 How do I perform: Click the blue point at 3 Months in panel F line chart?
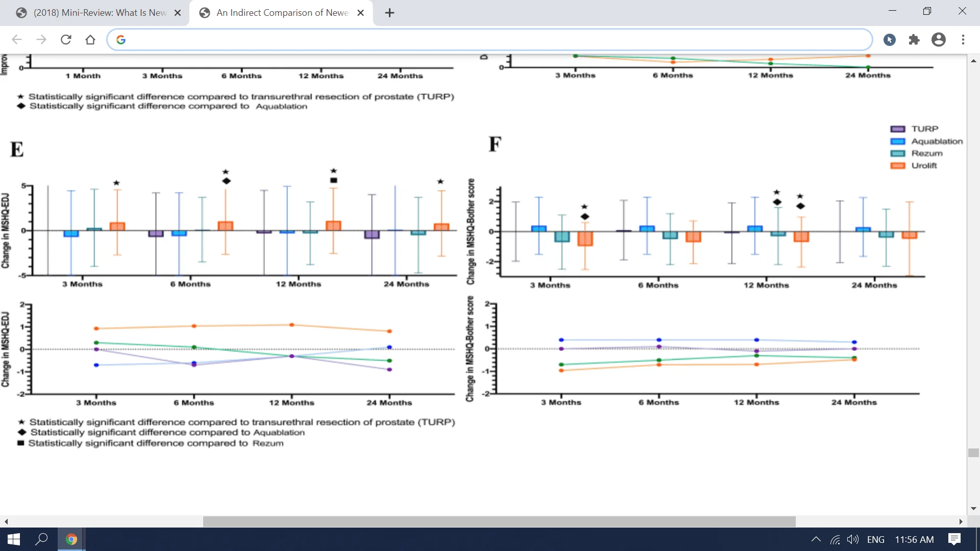click(561, 340)
